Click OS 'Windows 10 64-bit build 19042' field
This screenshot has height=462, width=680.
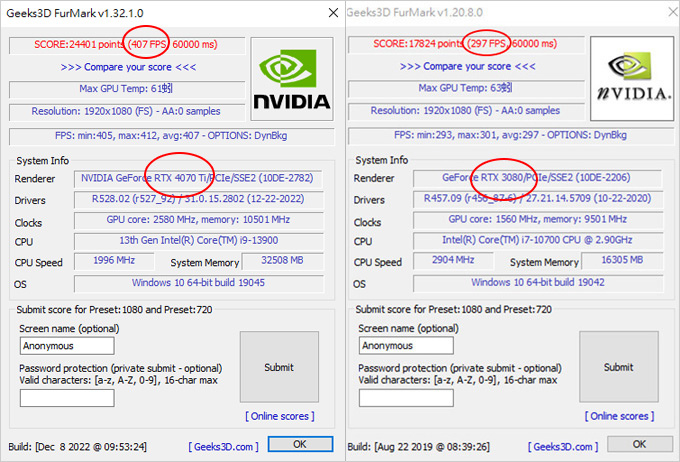click(538, 282)
